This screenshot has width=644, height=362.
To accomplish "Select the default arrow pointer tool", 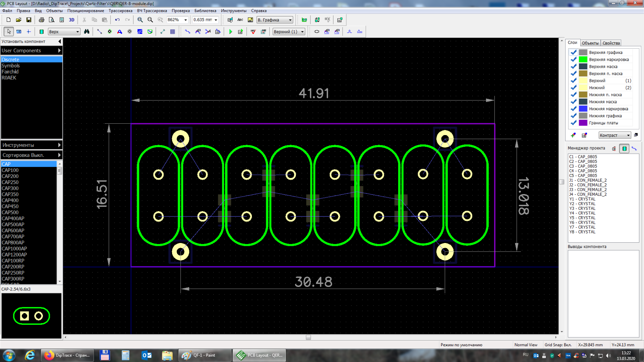I will tap(9, 32).
